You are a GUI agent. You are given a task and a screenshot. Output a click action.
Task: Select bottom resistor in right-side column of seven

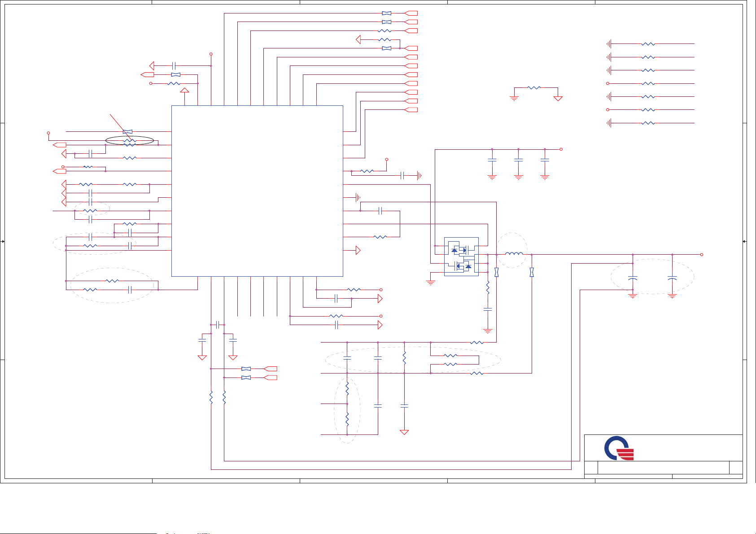point(648,123)
